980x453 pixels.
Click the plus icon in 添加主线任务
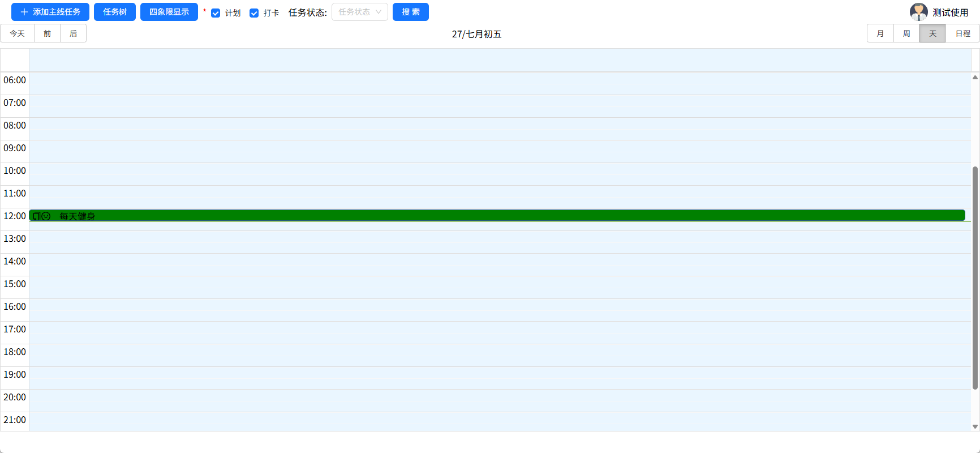point(24,12)
